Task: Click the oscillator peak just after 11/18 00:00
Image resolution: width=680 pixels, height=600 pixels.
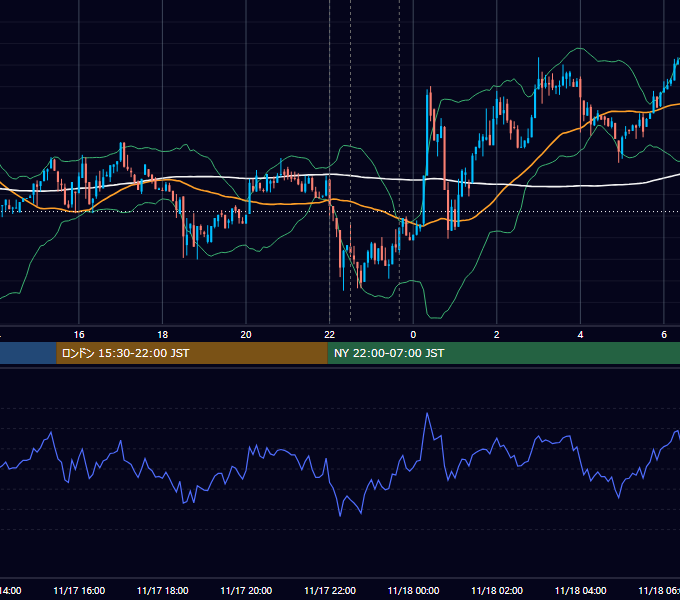Action: 427,414
